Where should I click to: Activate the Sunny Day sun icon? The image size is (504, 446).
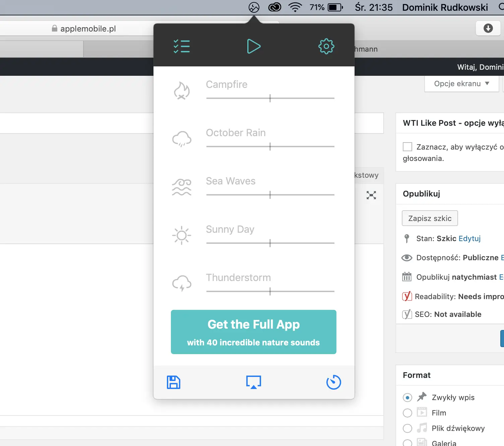[182, 235]
